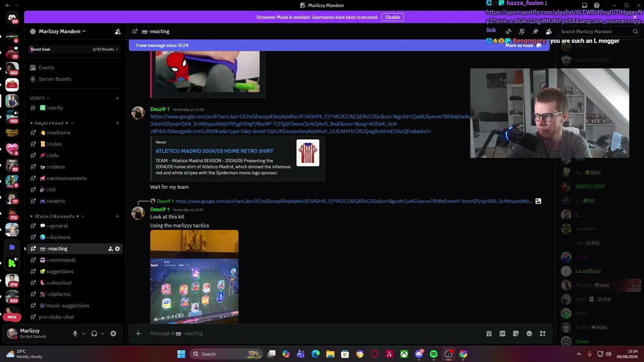Open the Events section
Viewport: 644px width, 362px height.
point(46,67)
